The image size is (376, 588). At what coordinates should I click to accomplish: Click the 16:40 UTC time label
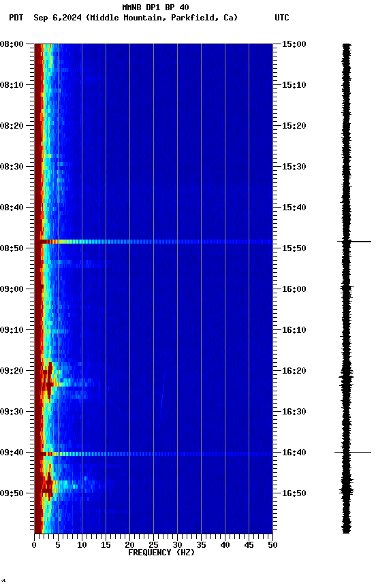[294, 453]
